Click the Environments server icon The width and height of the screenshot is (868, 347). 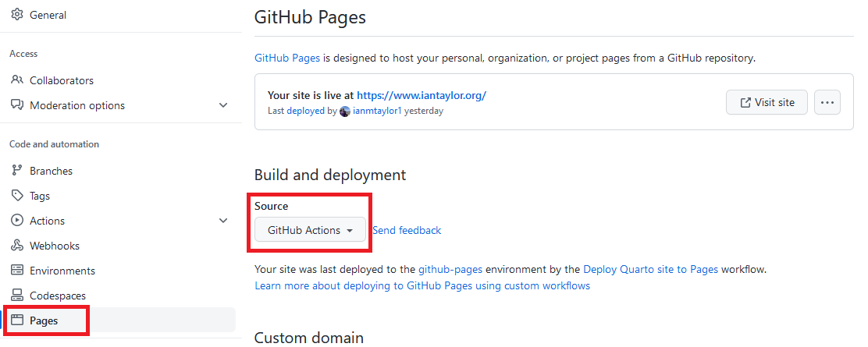[17, 271]
